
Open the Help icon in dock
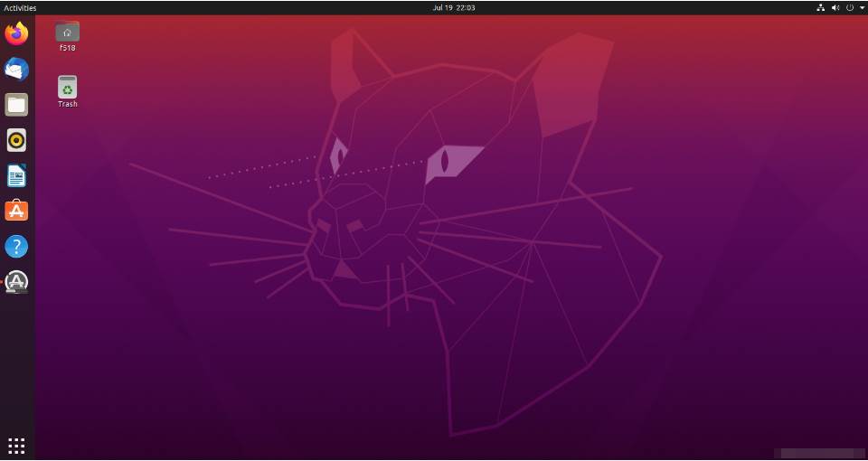click(16, 246)
